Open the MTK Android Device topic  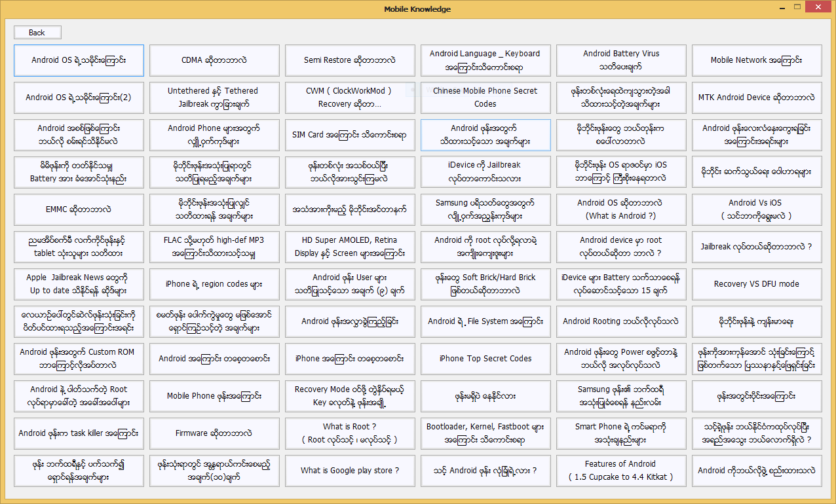click(x=757, y=98)
